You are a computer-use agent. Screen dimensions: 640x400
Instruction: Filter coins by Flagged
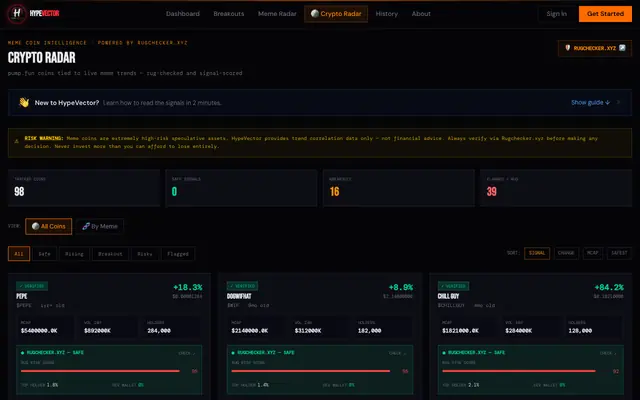point(178,253)
